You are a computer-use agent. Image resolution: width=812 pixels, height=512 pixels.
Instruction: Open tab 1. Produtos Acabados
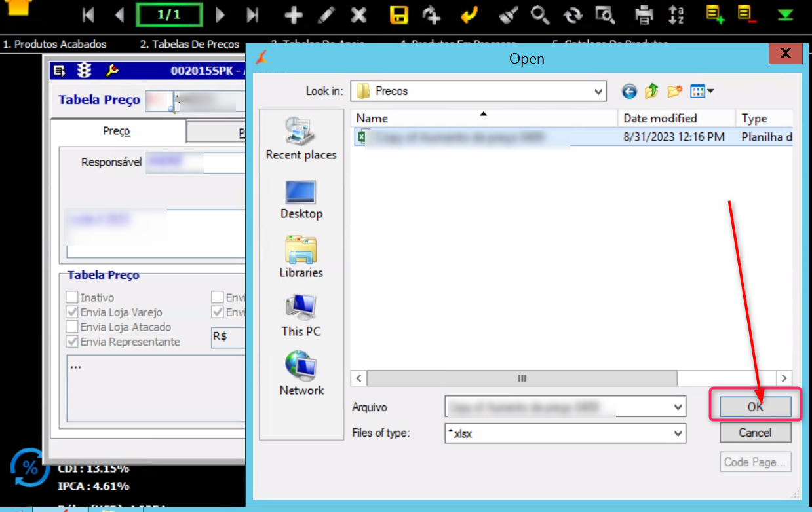click(x=55, y=45)
